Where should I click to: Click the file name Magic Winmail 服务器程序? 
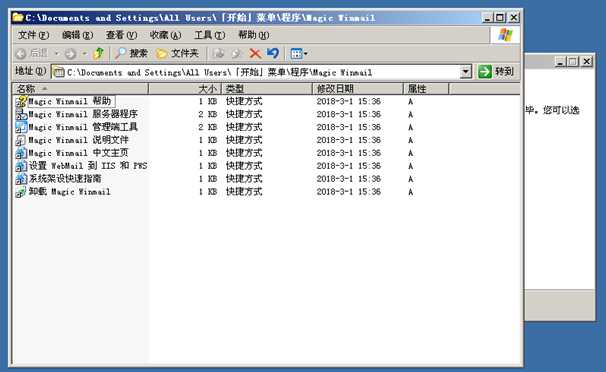pos(83,114)
